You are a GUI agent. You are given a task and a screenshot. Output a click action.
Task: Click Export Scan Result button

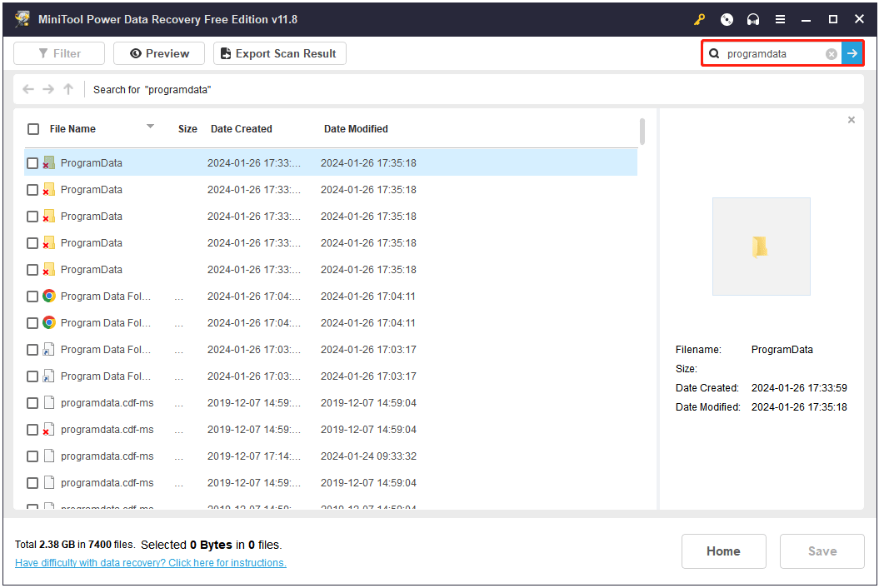(280, 53)
